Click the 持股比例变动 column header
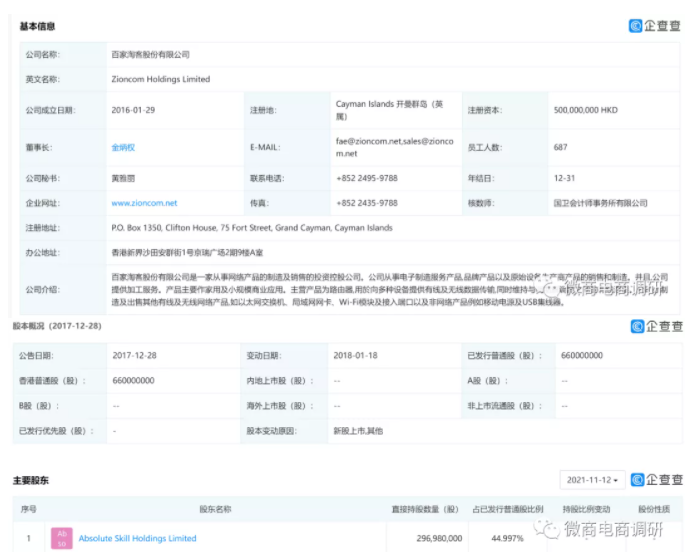Viewport: 696px width, 552px height. 586,509
